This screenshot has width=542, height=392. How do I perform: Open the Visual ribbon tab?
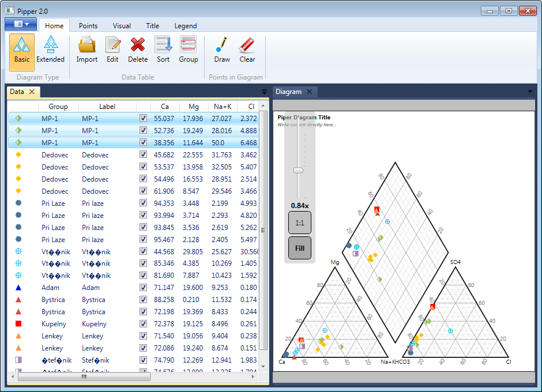(122, 26)
